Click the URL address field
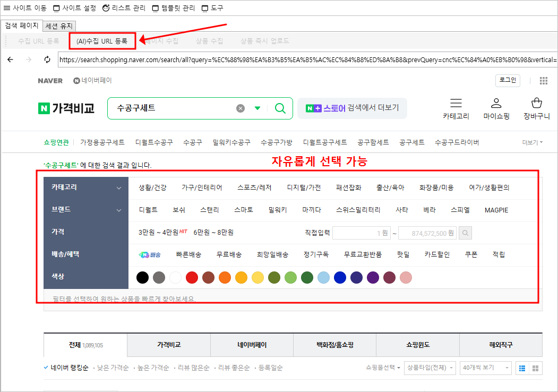 click(x=307, y=60)
